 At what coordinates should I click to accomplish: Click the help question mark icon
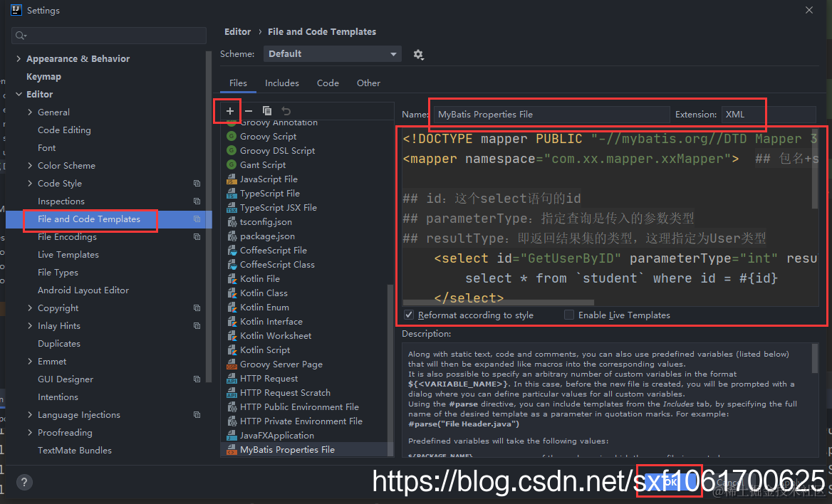[24, 482]
